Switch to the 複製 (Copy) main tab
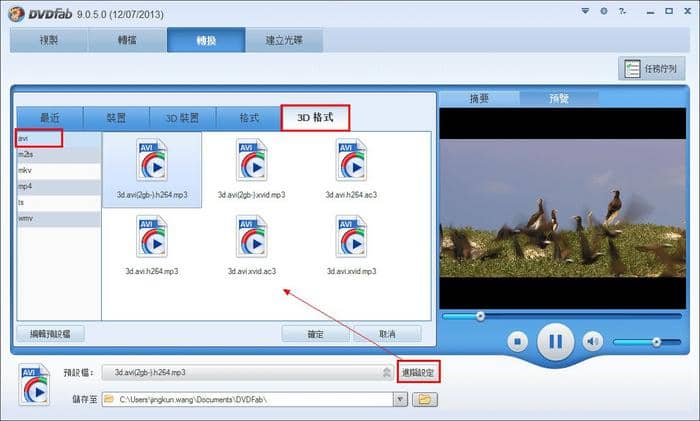The height and width of the screenshot is (421, 700). coord(49,40)
